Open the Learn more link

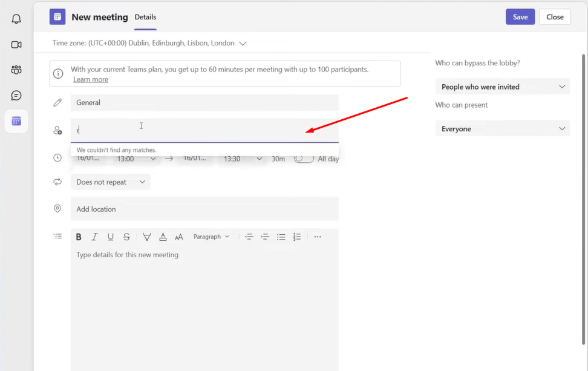pyautogui.click(x=91, y=79)
